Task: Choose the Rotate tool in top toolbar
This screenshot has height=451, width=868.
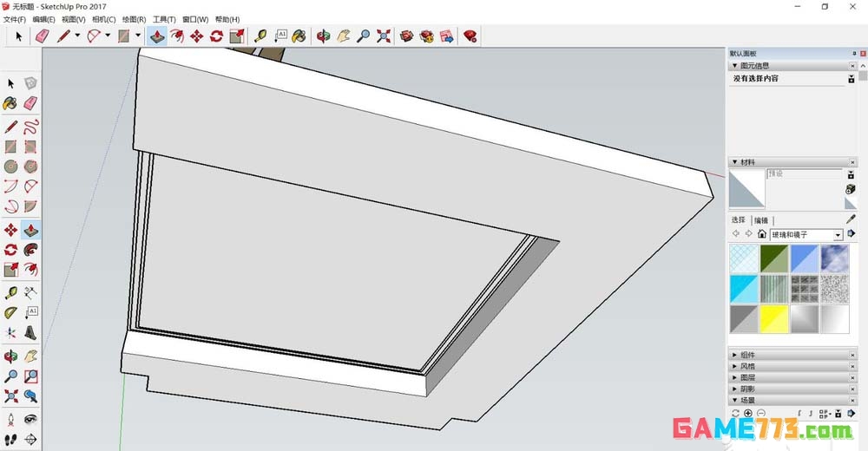Action: click(216, 36)
